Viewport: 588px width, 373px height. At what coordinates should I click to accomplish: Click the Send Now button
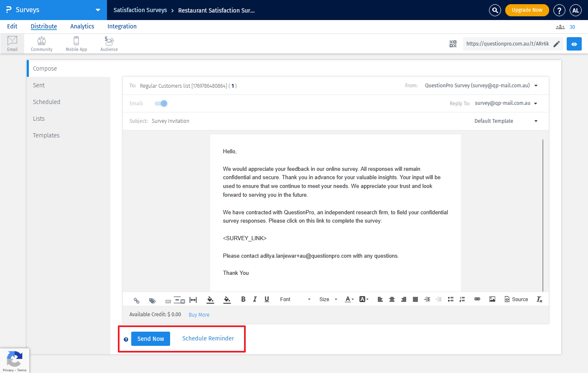(150, 339)
